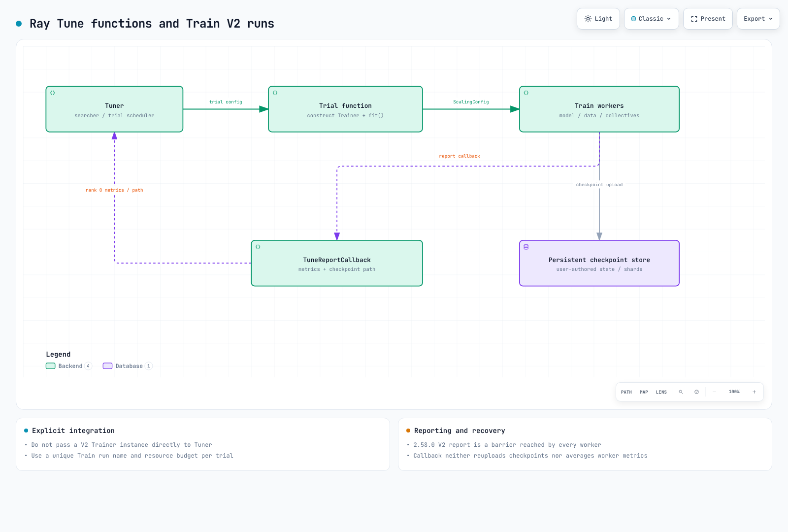Click the search magnifier icon
The image size is (788, 532).
[681, 392]
